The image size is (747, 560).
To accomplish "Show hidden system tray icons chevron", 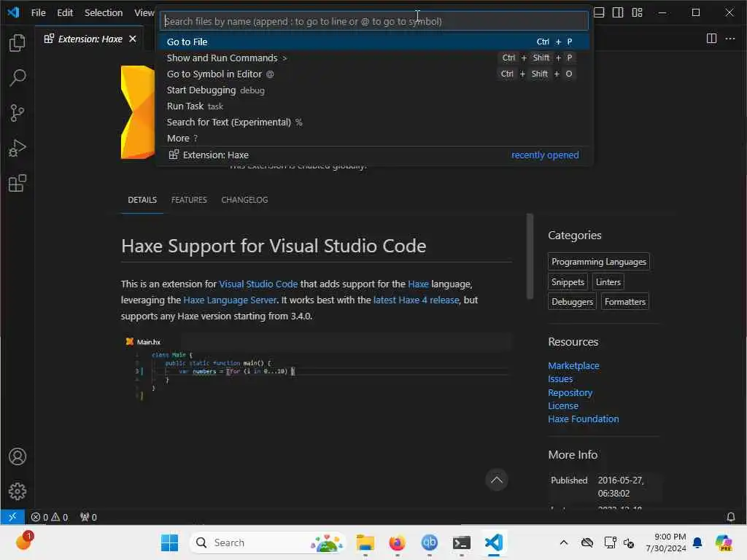I will coord(564,542).
